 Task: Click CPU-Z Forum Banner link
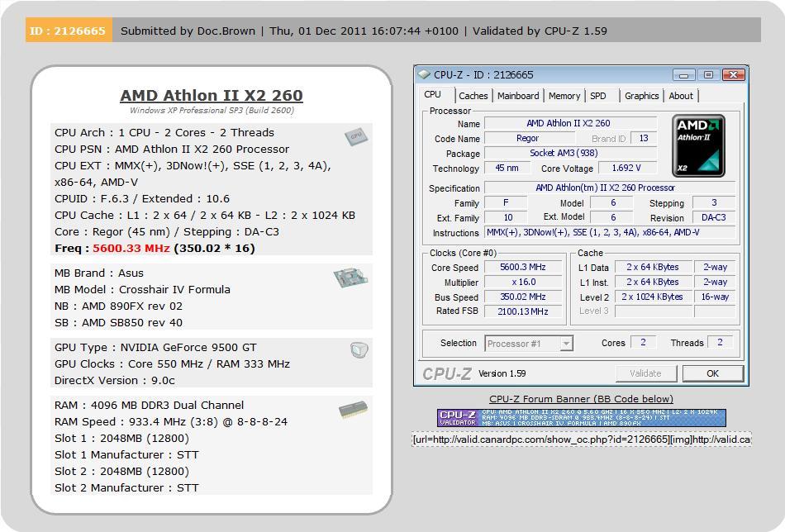click(581, 399)
